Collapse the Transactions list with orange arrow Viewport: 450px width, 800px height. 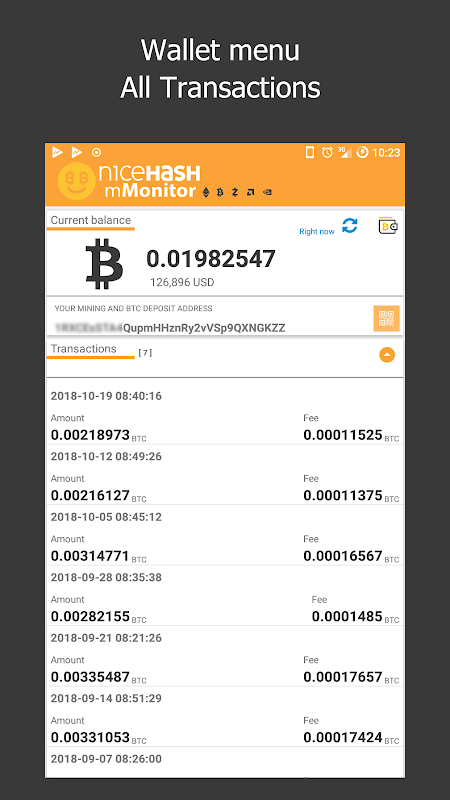click(387, 355)
